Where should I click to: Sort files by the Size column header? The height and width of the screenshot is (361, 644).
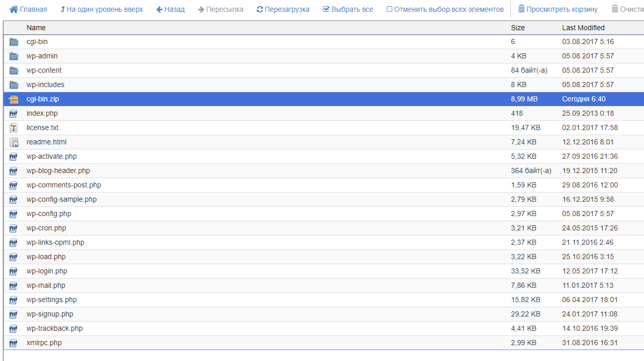pyautogui.click(x=518, y=28)
